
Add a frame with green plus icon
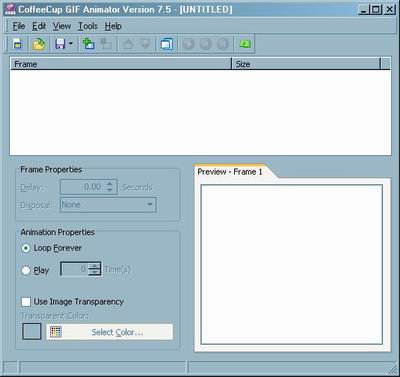click(89, 44)
